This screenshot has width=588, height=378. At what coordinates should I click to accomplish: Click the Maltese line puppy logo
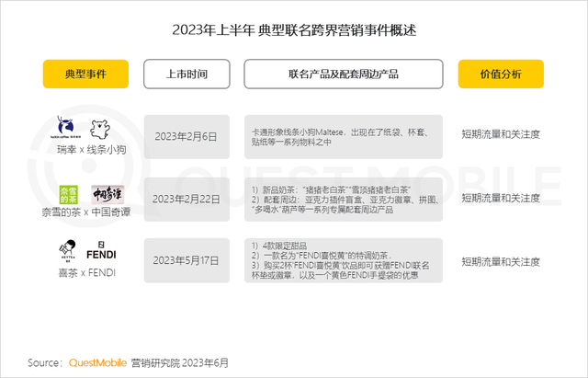[100, 130]
